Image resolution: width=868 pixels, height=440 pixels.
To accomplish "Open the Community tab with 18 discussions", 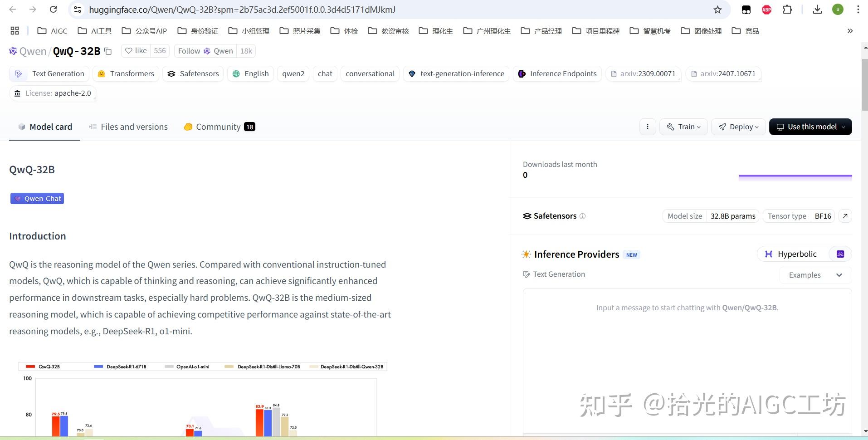I will 219,127.
